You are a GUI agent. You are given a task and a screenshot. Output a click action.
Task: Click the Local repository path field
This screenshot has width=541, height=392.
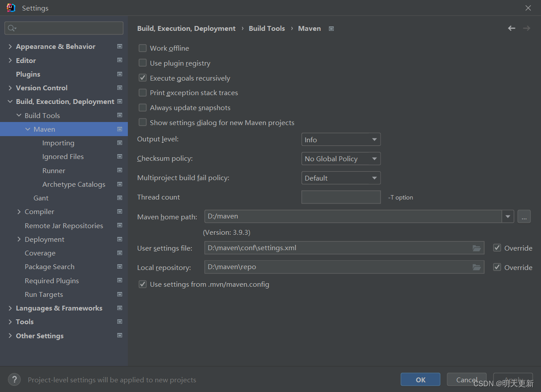(344, 267)
